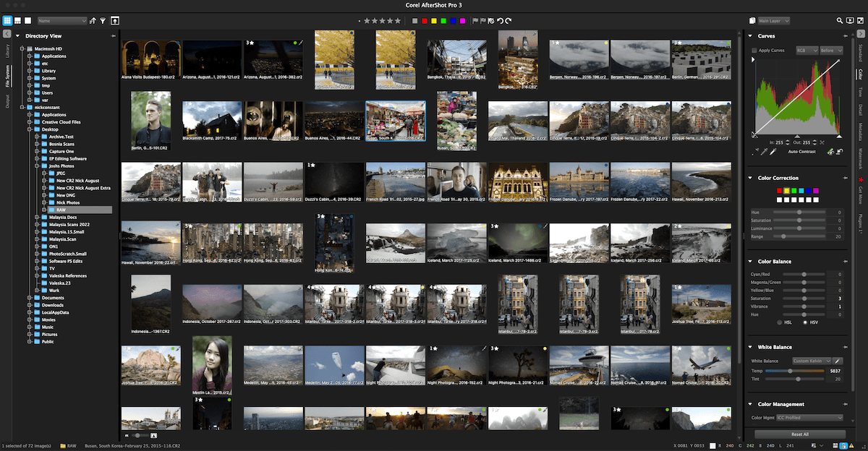Select the white point eyedropper in Curves panel

774,152
